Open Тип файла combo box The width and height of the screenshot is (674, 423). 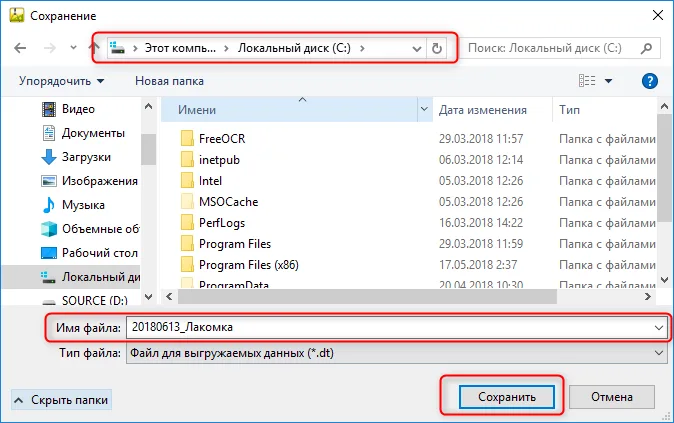pyautogui.click(x=396, y=353)
